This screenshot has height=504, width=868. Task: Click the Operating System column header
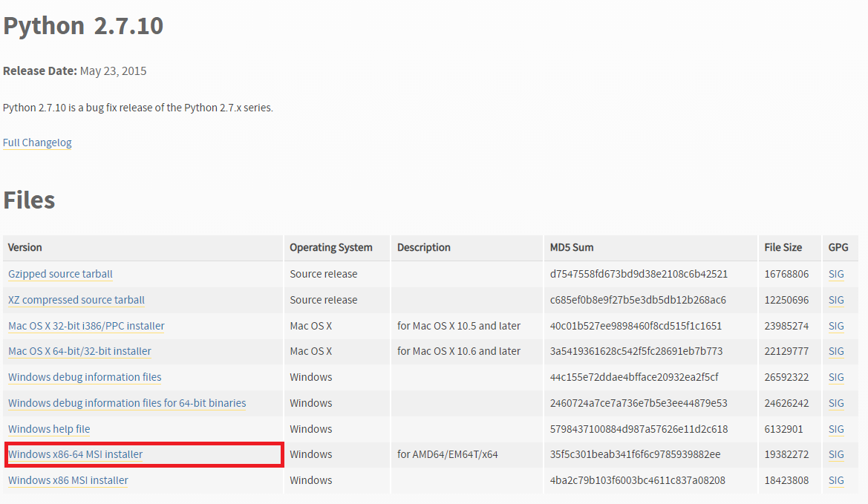(x=331, y=247)
